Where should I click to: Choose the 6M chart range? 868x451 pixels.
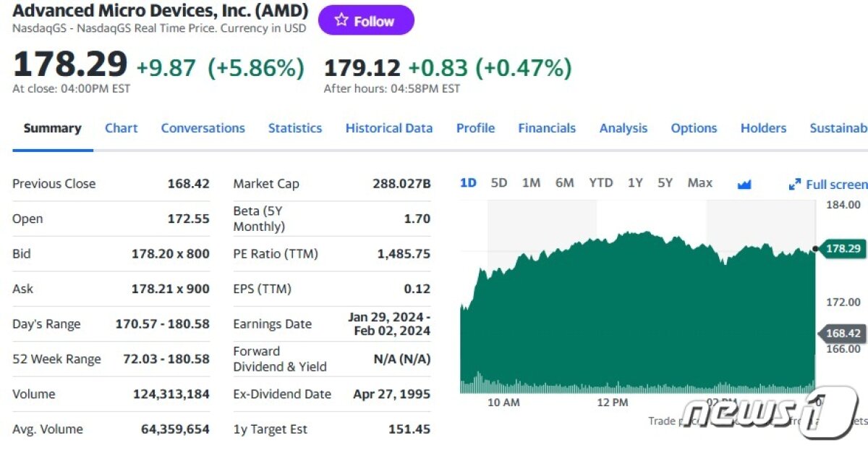click(x=564, y=183)
